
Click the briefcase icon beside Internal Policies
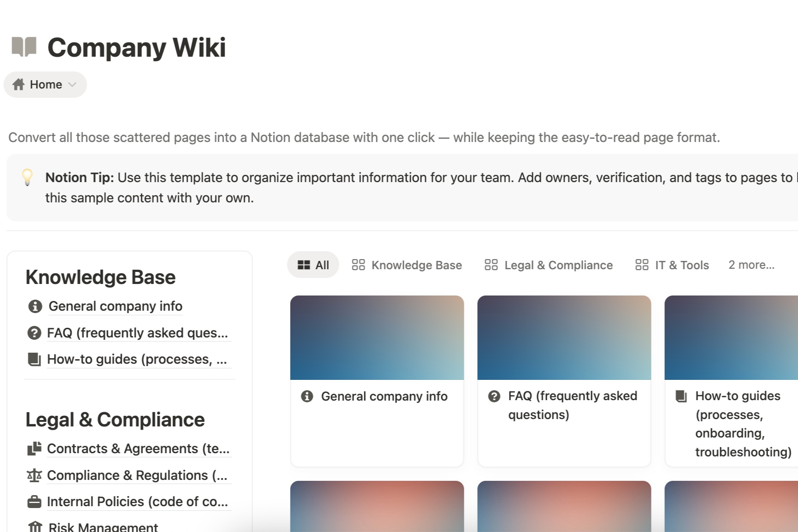34,502
